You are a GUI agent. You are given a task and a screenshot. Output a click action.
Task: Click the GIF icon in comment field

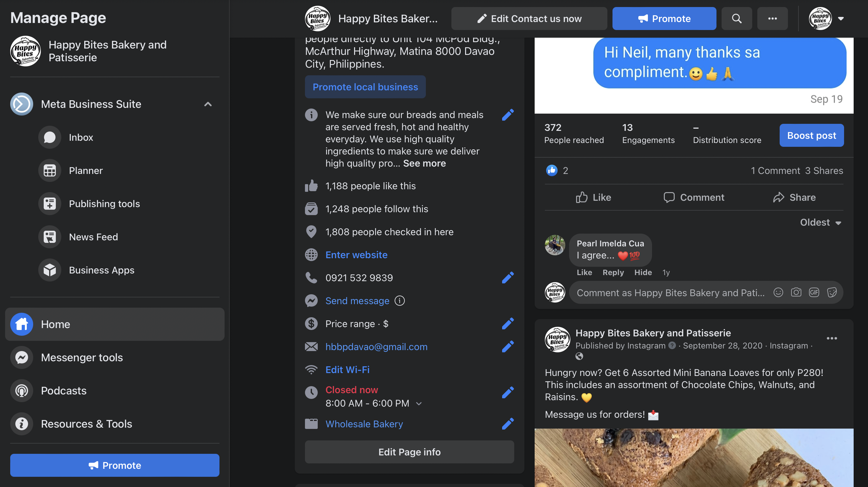814,292
